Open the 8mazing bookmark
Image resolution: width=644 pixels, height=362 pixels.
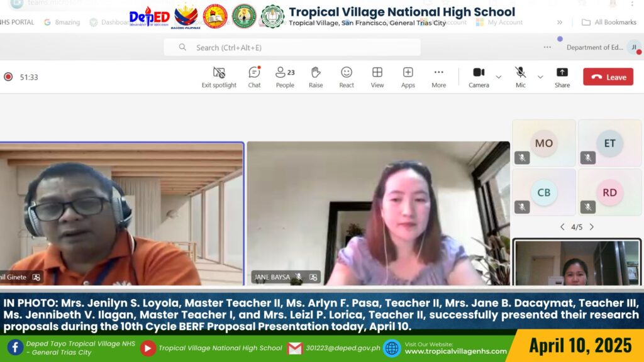62,22
